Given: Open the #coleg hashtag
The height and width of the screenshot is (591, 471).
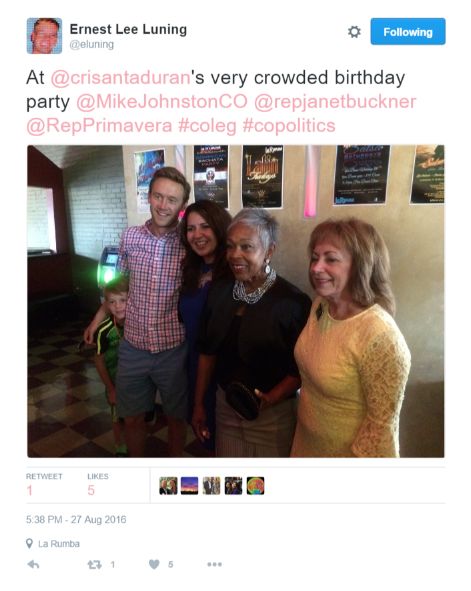Looking at the screenshot, I should coord(207,126).
